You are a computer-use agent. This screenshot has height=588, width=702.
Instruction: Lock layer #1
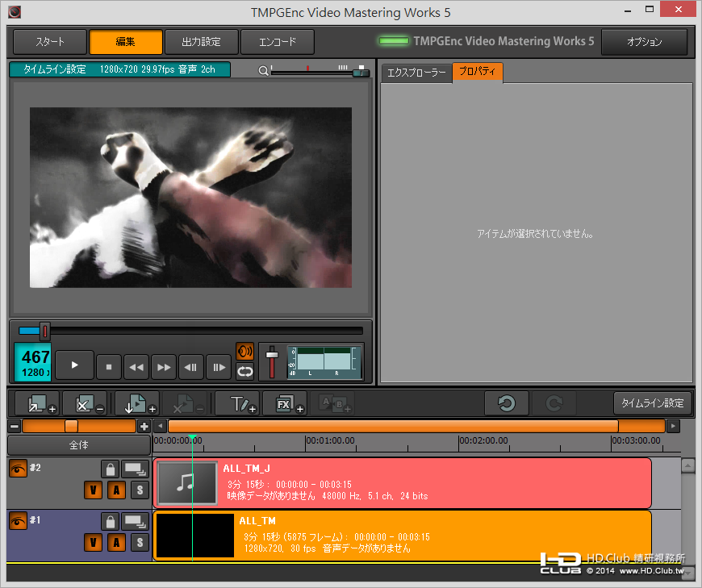[110, 522]
